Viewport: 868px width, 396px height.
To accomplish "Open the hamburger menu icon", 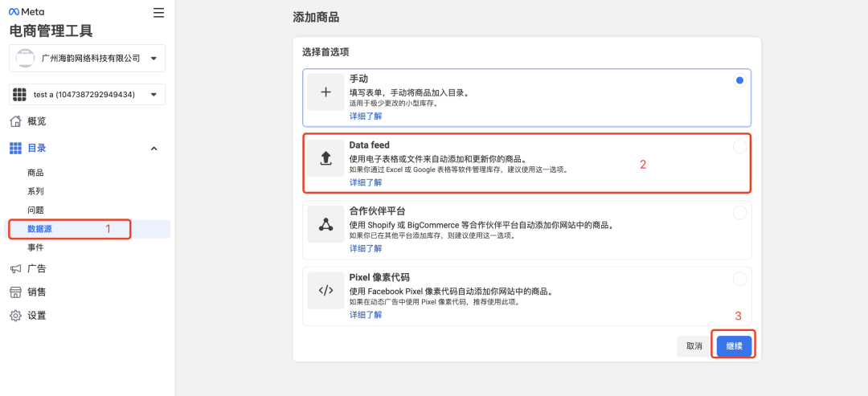I will pos(159,13).
